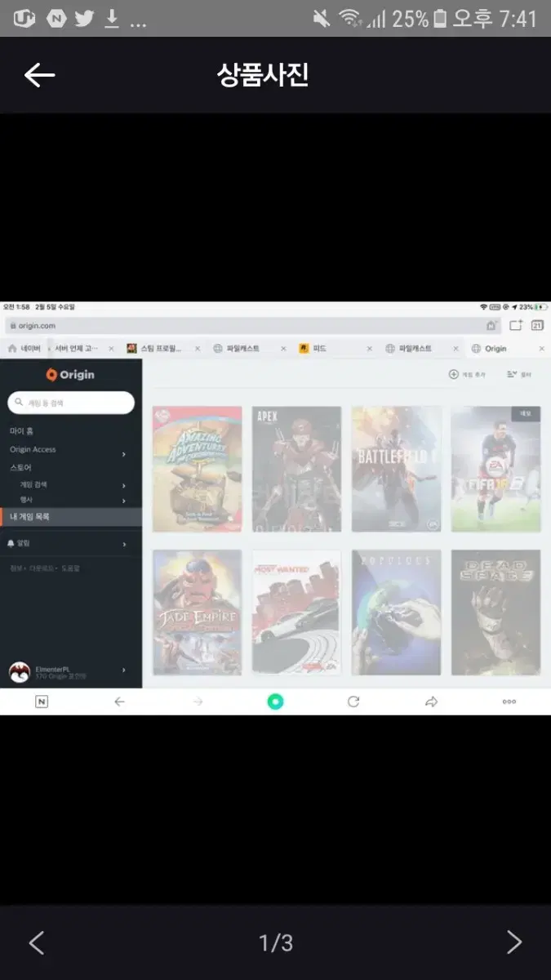Open the Twitter notification icon
The width and height of the screenshot is (551, 980).
tap(84, 19)
